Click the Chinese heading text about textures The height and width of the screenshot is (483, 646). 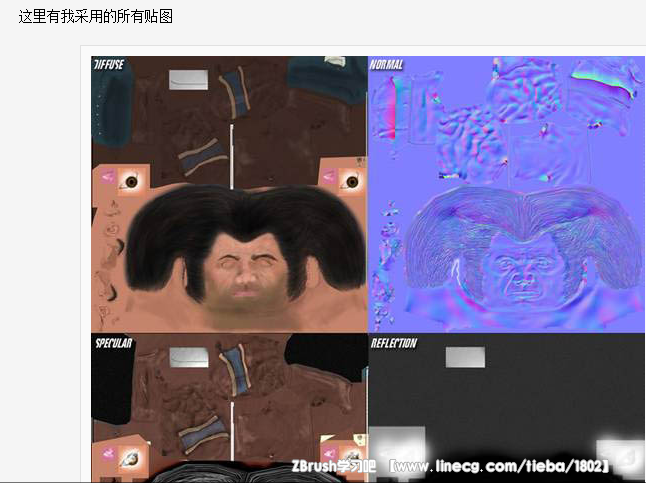click(x=96, y=17)
